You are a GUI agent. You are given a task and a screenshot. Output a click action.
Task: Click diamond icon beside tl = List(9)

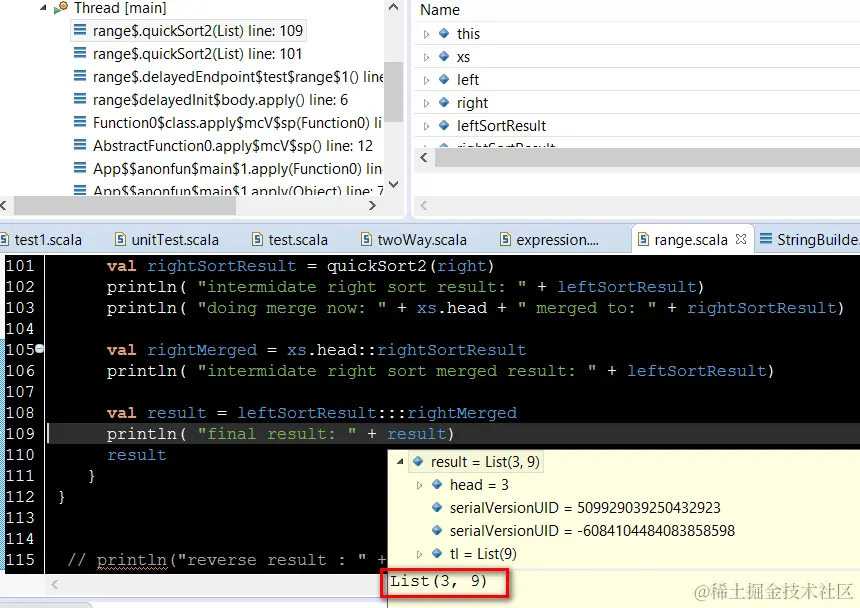[437, 553]
